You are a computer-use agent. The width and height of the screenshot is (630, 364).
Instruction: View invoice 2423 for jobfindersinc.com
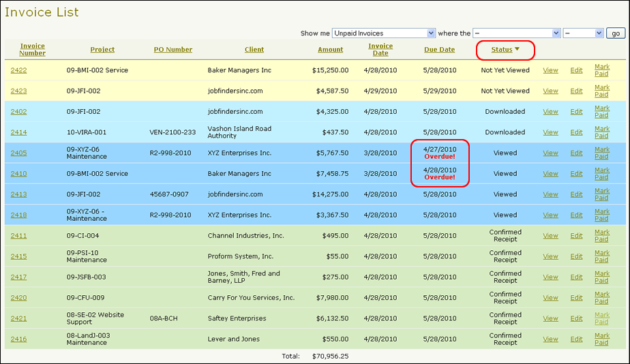point(550,91)
